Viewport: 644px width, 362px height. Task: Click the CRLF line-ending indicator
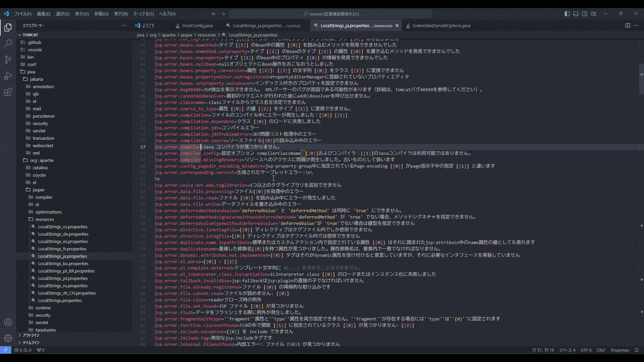601,350
